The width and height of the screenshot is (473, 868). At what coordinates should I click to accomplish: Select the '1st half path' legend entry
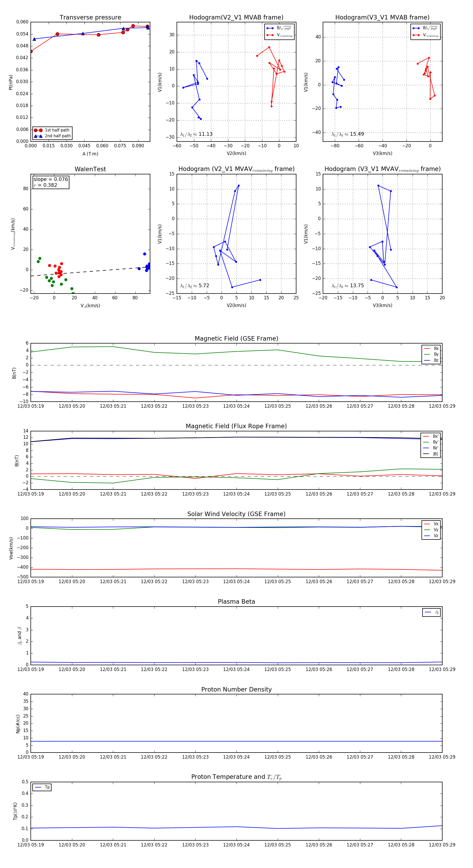click(x=52, y=130)
